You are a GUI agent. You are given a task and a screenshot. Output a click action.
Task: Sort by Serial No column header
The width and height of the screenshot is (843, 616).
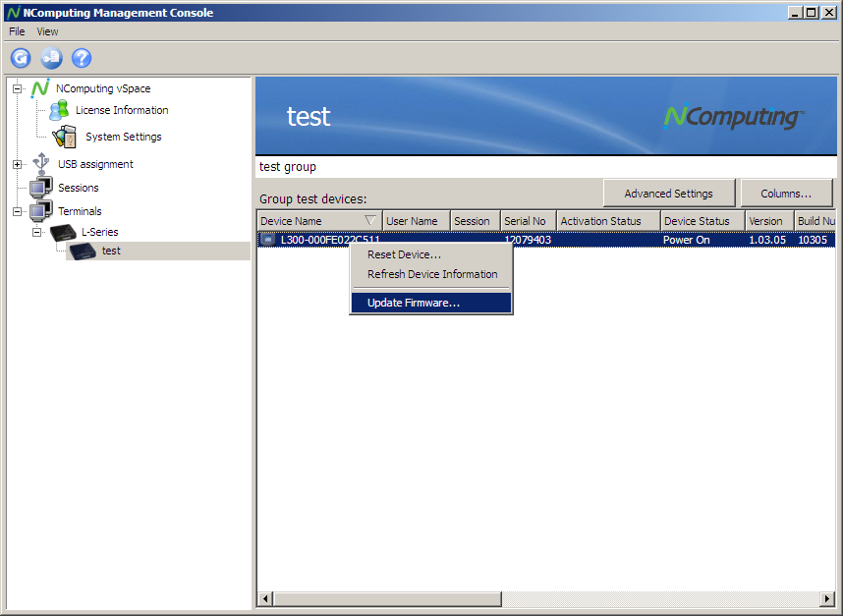pos(529,221)
